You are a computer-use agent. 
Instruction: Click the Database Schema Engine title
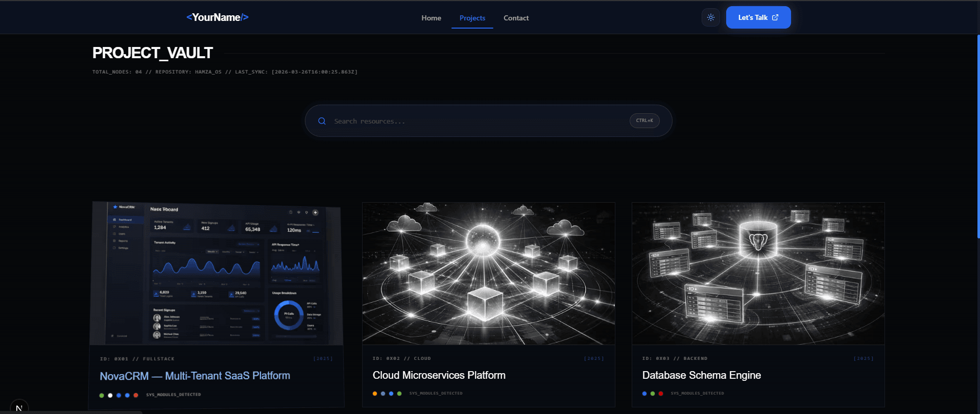click(x=702, y=375)
